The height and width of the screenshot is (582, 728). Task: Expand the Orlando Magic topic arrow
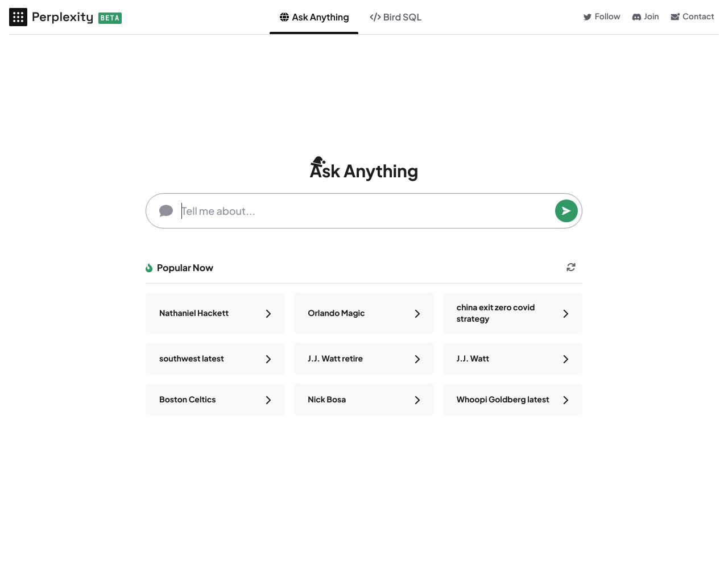pyautogui.click(x=417, y=314)
